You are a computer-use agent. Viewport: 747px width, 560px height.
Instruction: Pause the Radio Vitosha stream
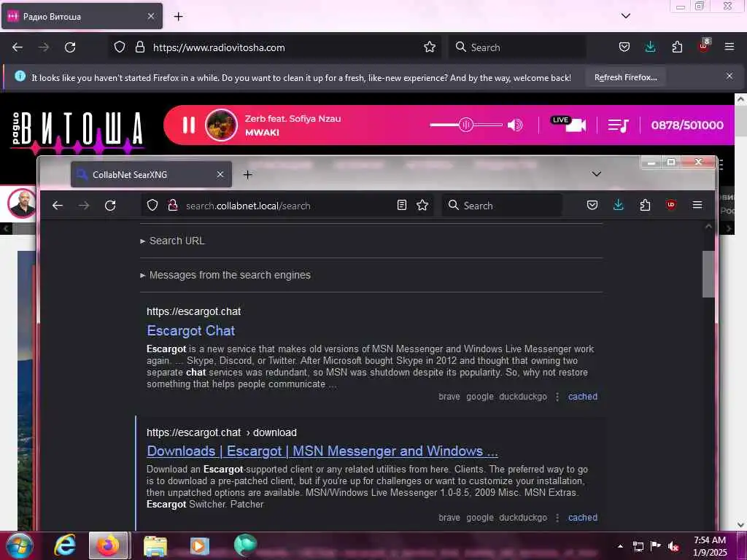(x=189, y=125)
